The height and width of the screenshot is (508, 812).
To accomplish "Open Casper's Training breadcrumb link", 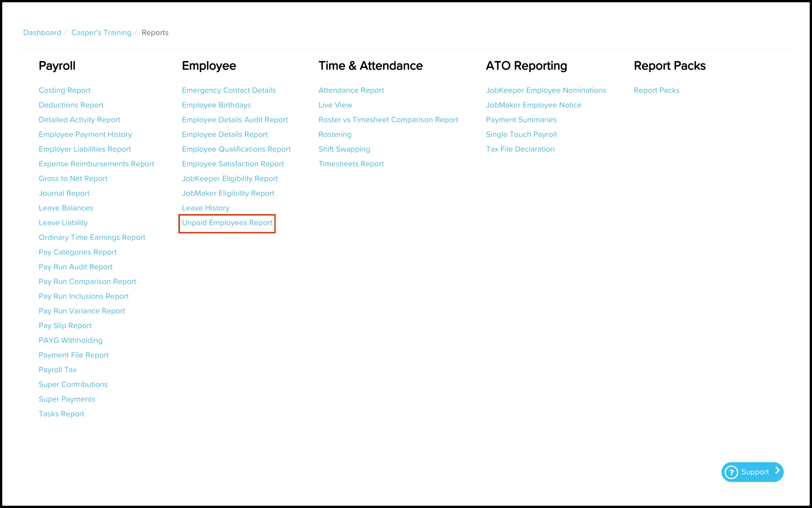I will coord(101,33).
